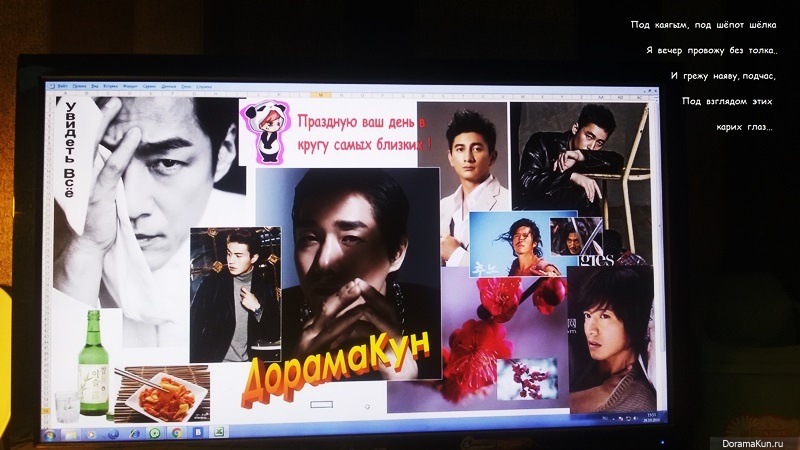Image resolution: width=800 pixels, height=450 pixels.
Task: Select the small blossom branch inset image
Action: click(527, 379)
